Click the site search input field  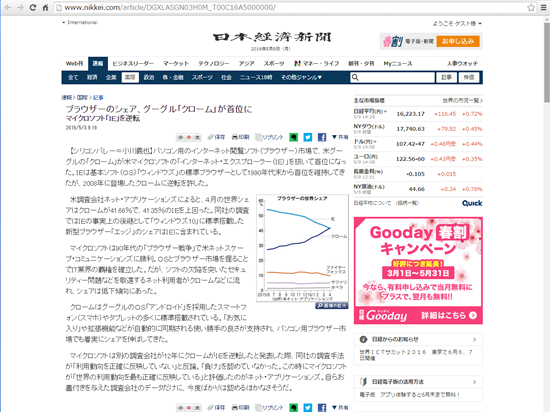392,77
